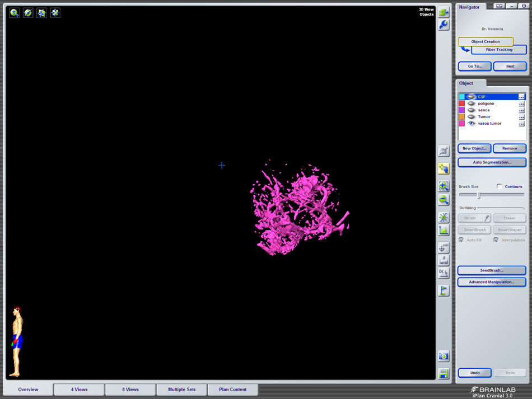Screen dimensions: 532x399
Task: Click the Brush Size slider handle
Action: (x=478, y=195)
